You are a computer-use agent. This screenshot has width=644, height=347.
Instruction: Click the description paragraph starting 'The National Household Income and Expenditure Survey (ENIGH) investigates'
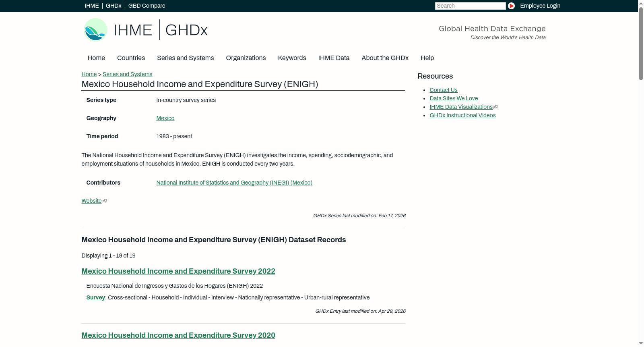pos(237,160)
